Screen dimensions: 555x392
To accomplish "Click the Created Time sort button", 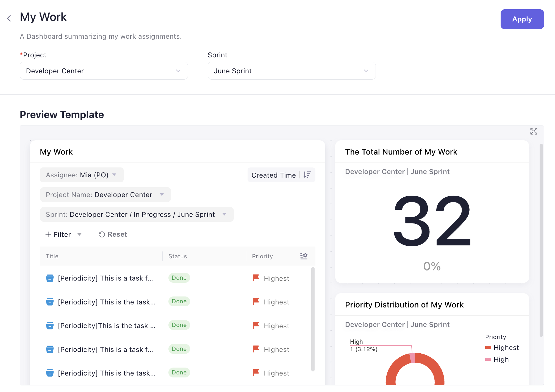I will pyautogui.click(x=274, y=175).
